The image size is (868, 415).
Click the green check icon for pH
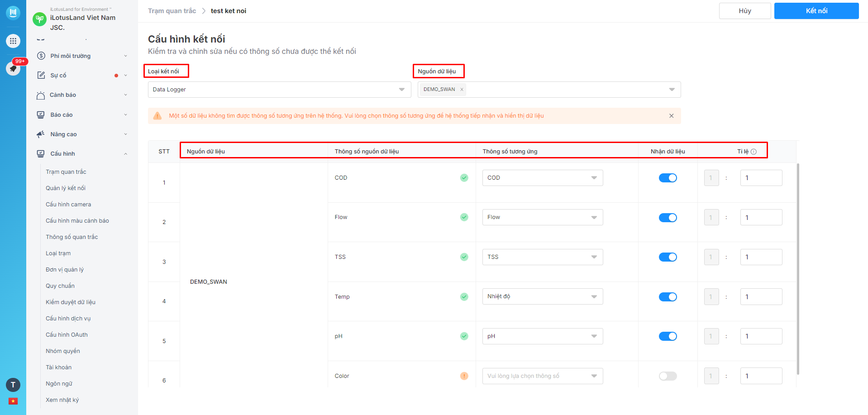[464, 336]
